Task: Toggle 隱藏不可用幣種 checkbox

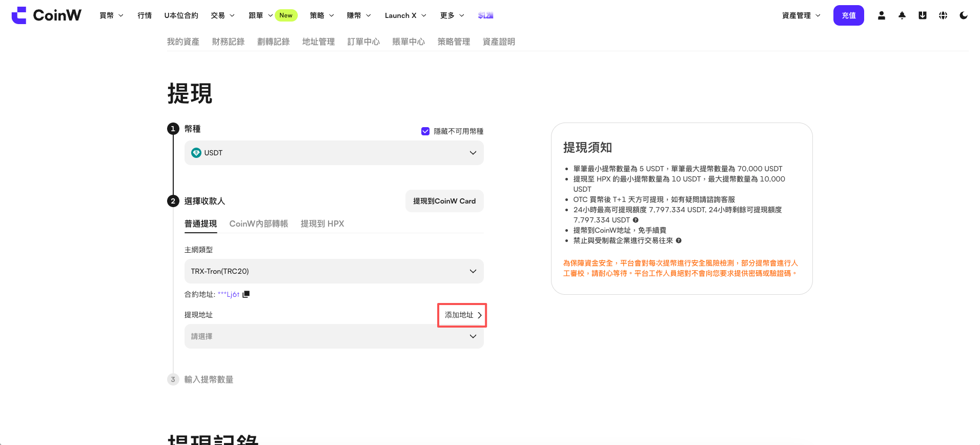Action: (x=425, y=131)
